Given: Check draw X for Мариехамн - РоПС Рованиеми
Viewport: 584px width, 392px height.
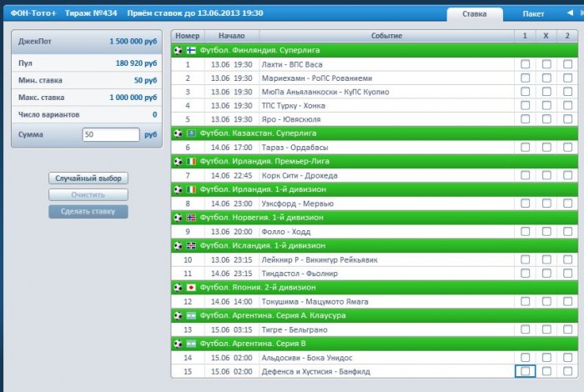Looking at the screenshot, I should (546, 78).
